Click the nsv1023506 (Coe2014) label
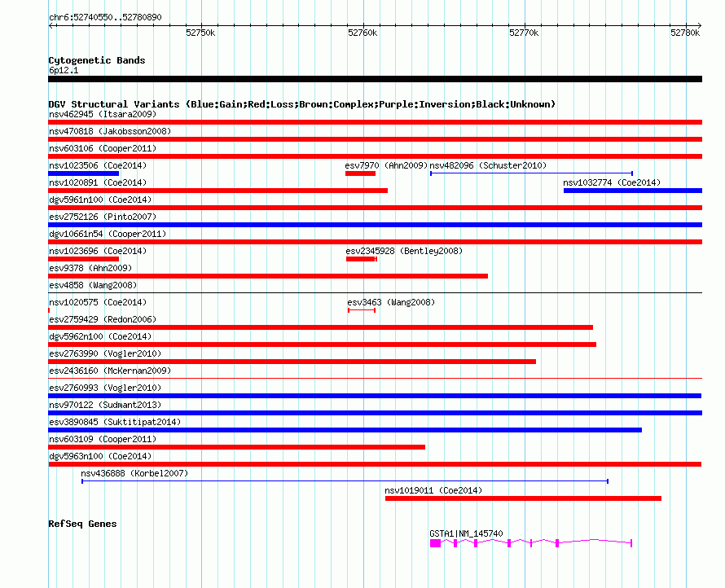 pos(98,165)
